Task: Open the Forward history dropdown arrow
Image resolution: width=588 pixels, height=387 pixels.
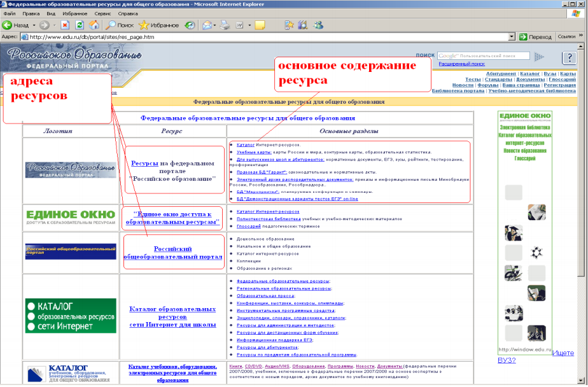Action: 54,25
